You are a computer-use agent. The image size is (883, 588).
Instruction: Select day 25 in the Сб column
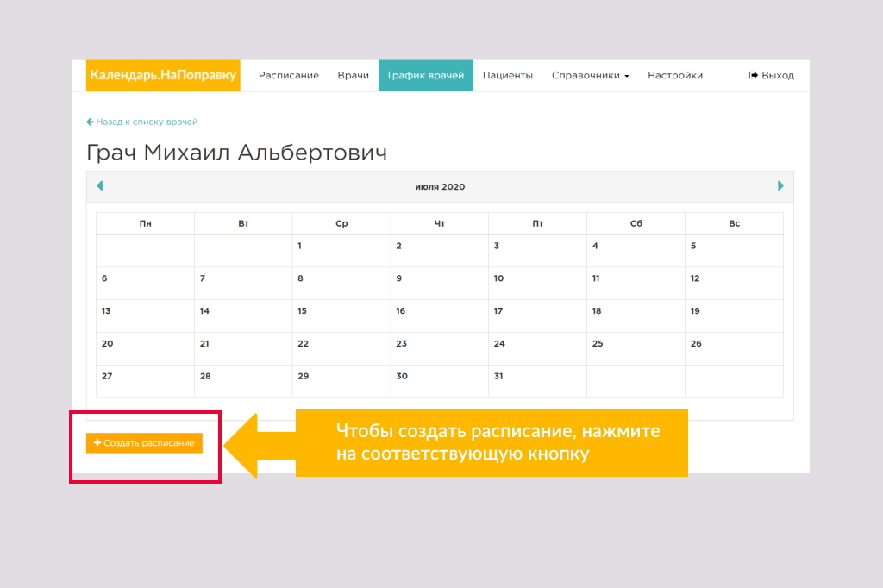point(636,348)
